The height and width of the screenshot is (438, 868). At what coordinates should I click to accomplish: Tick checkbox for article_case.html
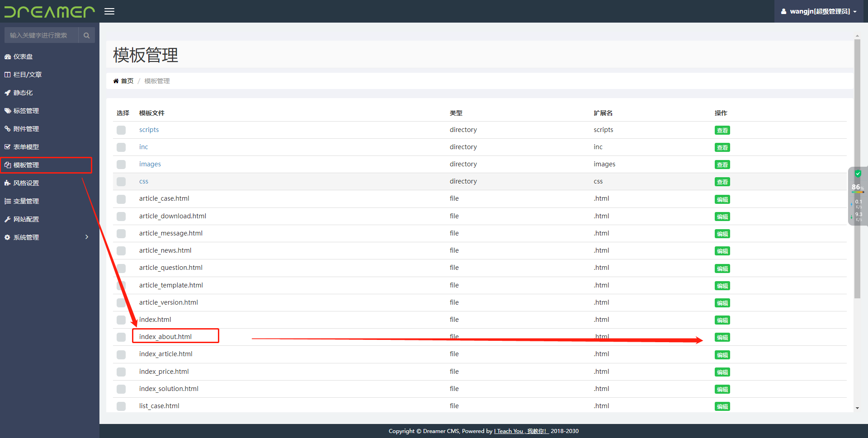[121, 199]
